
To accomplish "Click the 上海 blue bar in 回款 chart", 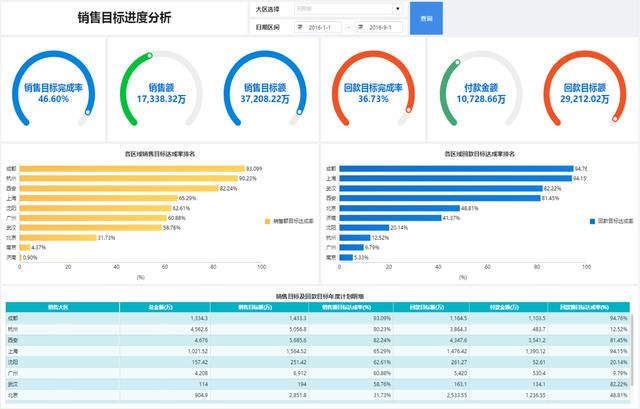I will 456,178.
